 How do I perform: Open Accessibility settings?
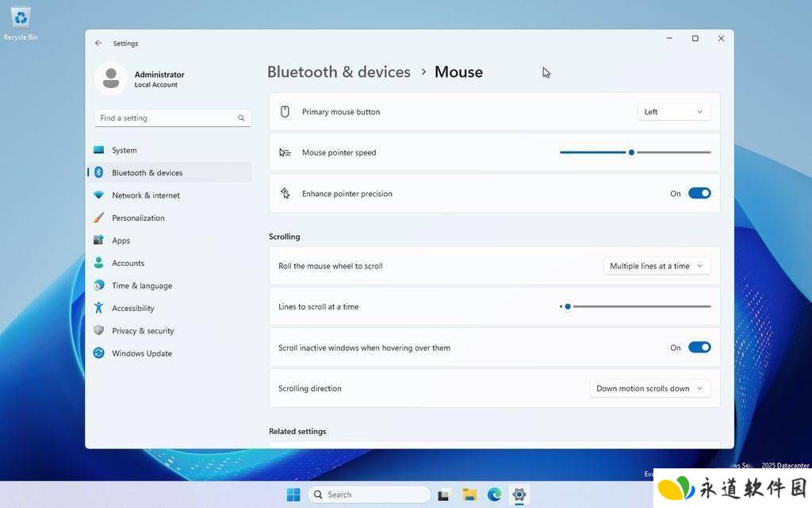pyautogui.click(x=170, y=308)
